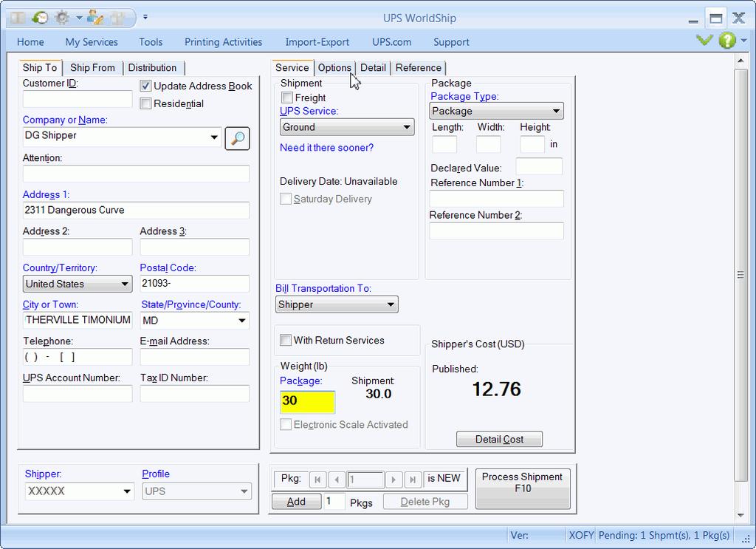Screen dimensions: 756x549
Task: Click the Reference Number 1 field
Action: coord(497,198)
